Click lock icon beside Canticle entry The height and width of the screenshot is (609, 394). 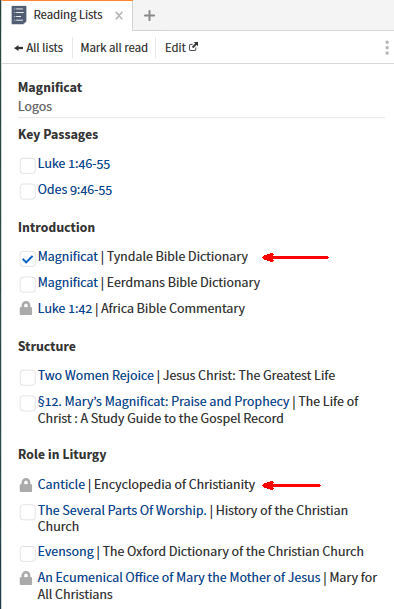tap(26, 485)
